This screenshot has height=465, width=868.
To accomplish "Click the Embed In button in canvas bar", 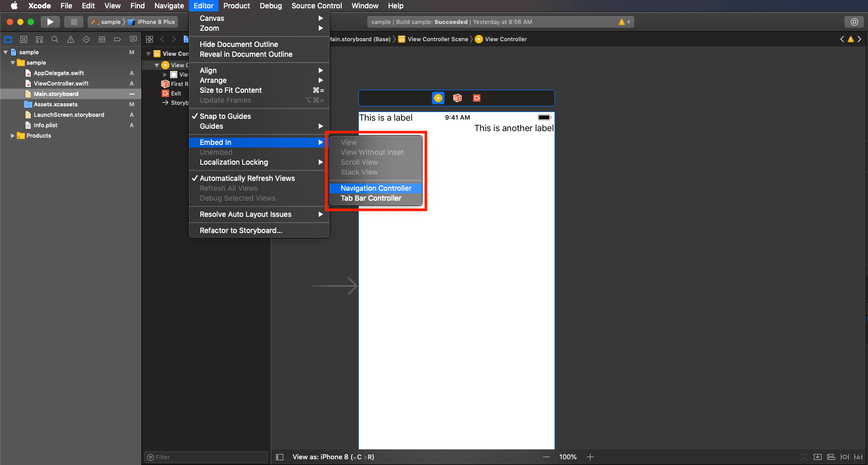I will click(x=817, y=457).
